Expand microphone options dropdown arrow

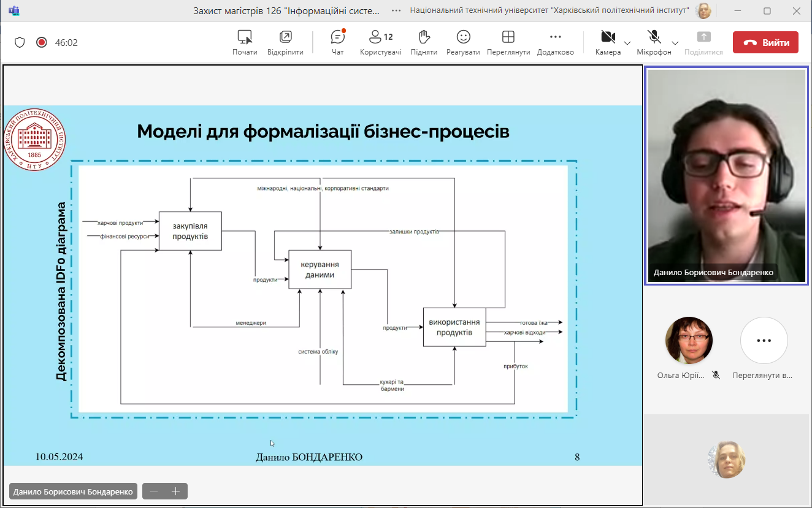tap(675, 43)
